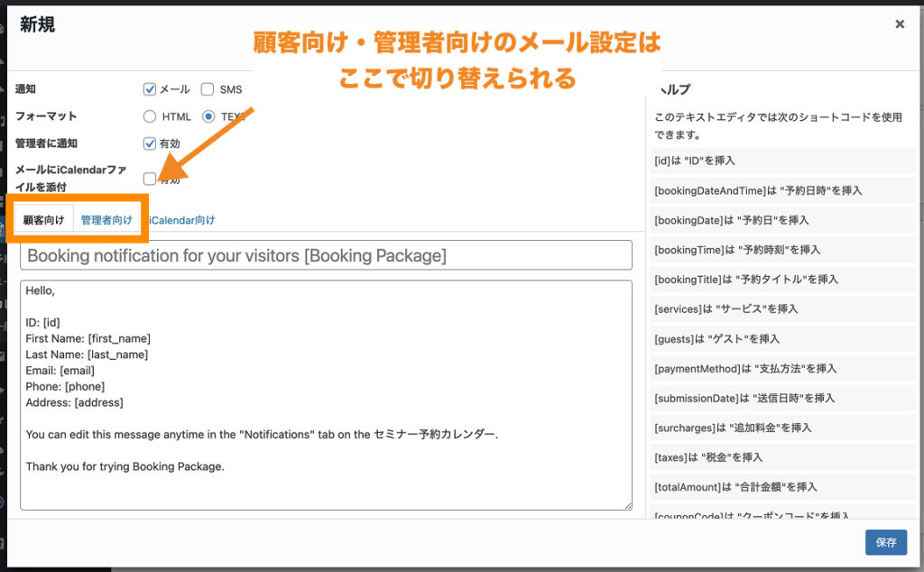Select the TEXT format radio button
The height and width of the screenshot is (572, 924).
208,116
